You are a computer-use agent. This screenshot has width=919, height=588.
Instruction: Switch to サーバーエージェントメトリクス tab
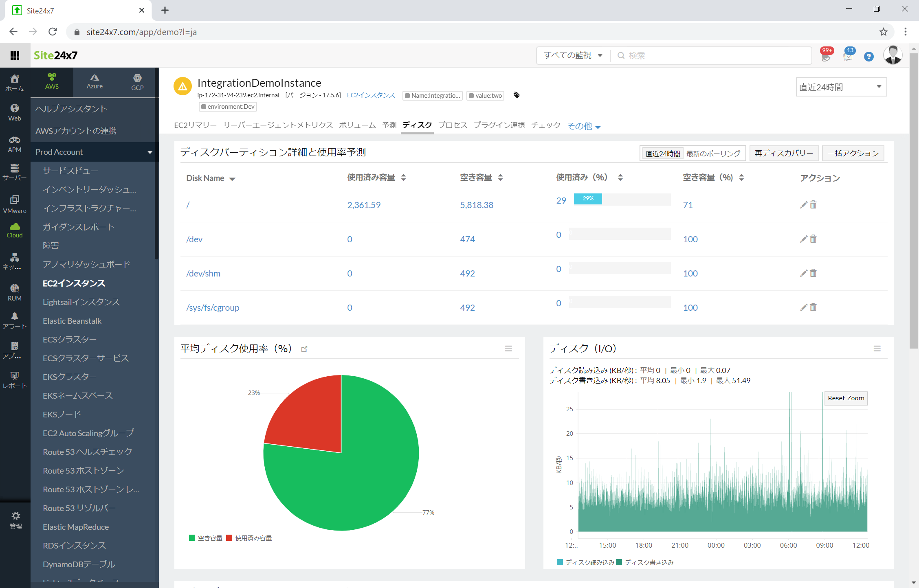pyautogui.click(x=278, y=125)
